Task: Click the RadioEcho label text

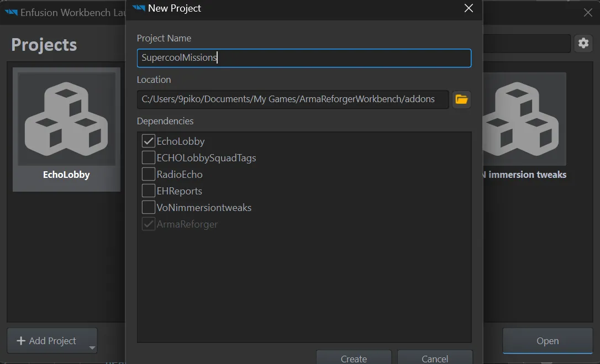Action: click(x=180, y=174)
